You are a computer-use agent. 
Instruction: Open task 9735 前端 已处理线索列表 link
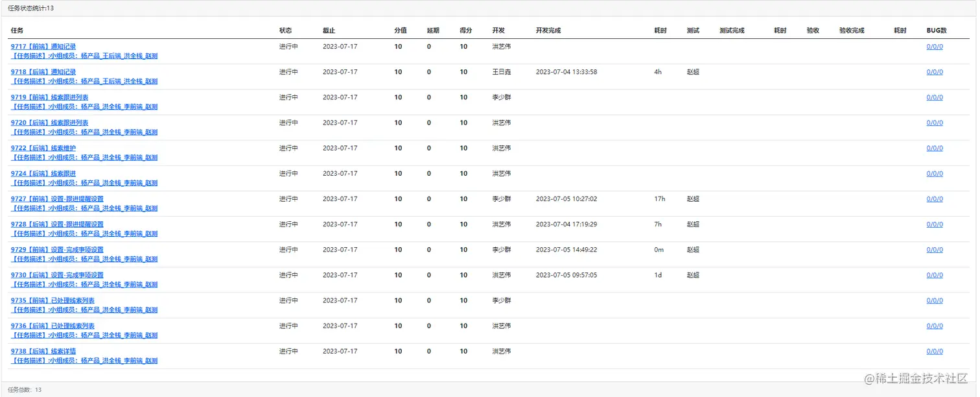tap(53, 300)
